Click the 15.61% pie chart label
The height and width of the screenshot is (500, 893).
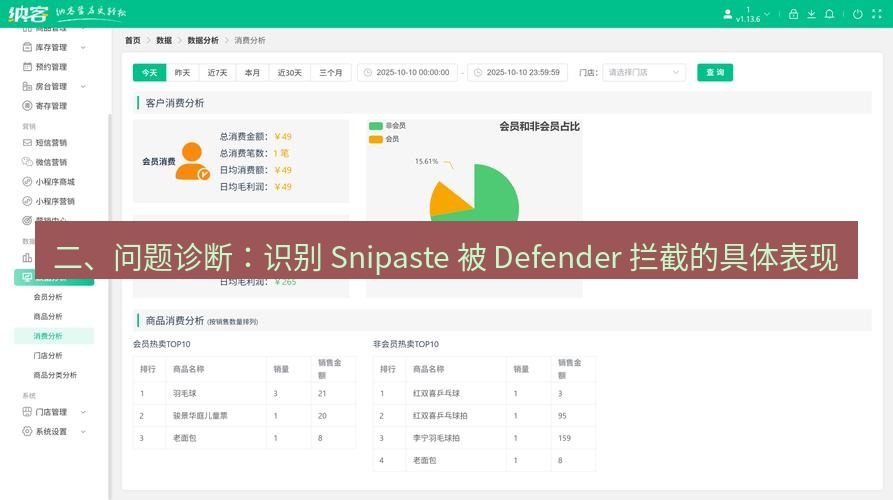[x=427, y=162]
